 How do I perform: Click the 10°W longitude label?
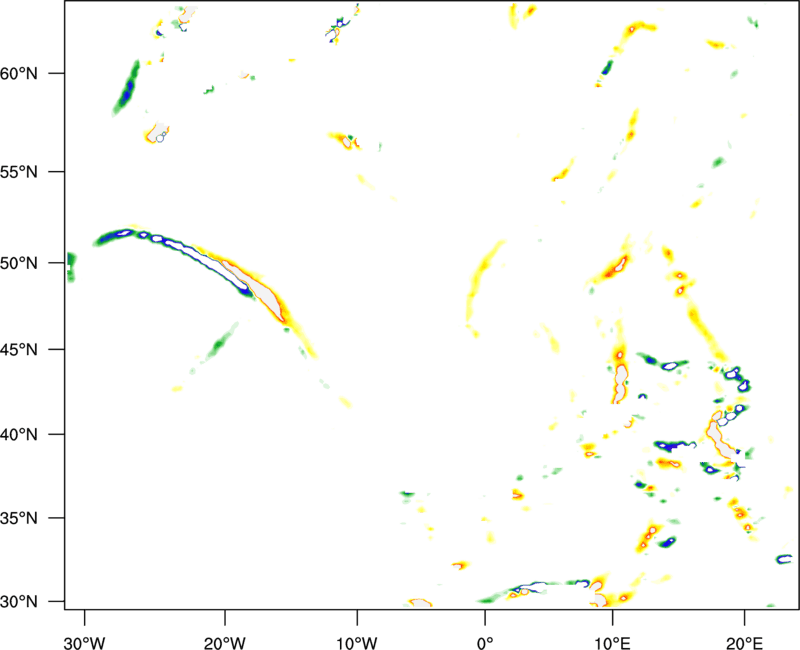pos(357,643)
